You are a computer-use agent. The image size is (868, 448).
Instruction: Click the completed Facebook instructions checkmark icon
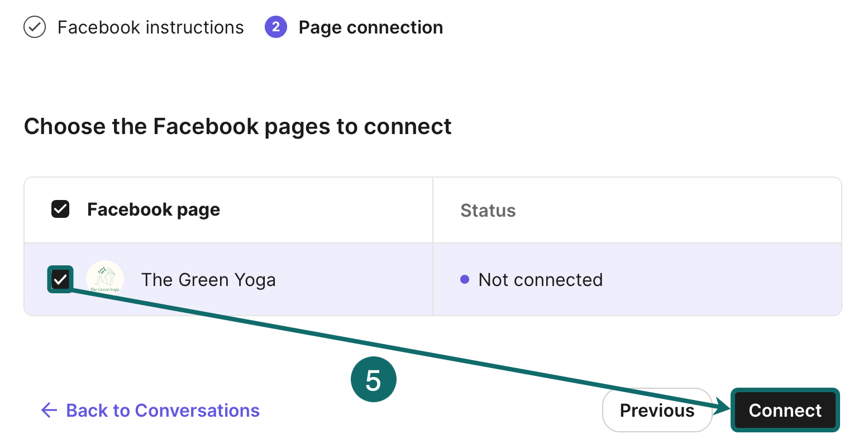pyautogui.click(x=35, y=27)
